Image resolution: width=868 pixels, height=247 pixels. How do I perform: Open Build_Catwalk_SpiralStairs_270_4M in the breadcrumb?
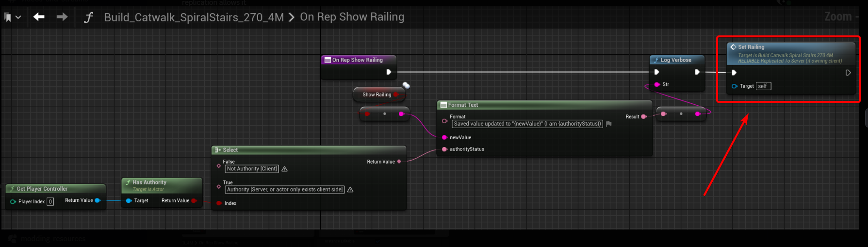click(194, 17)
